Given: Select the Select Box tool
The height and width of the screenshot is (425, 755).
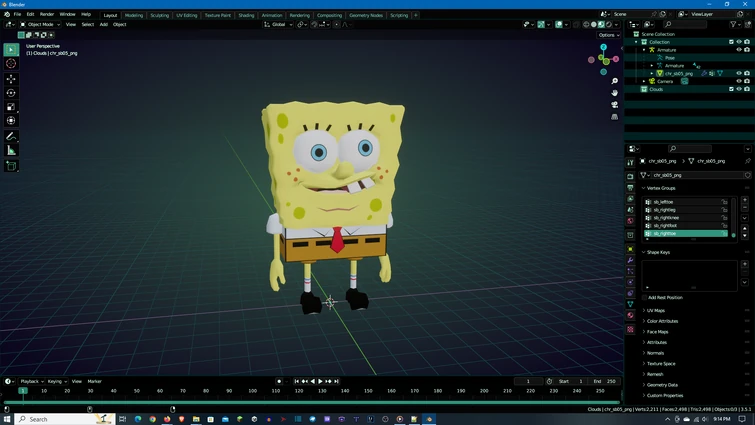Looking at the screenshot, I should point(11,50).
